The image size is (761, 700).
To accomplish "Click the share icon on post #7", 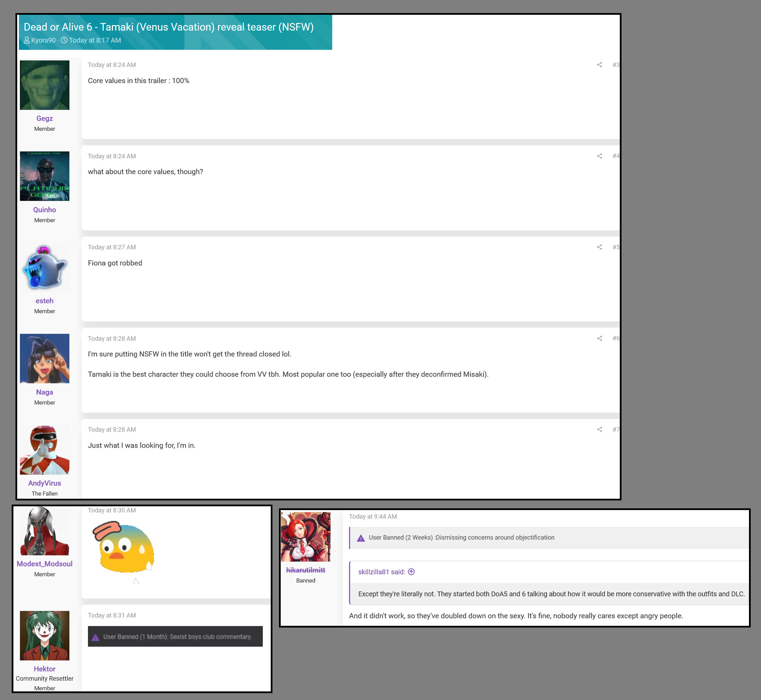I will pos(599,429).
